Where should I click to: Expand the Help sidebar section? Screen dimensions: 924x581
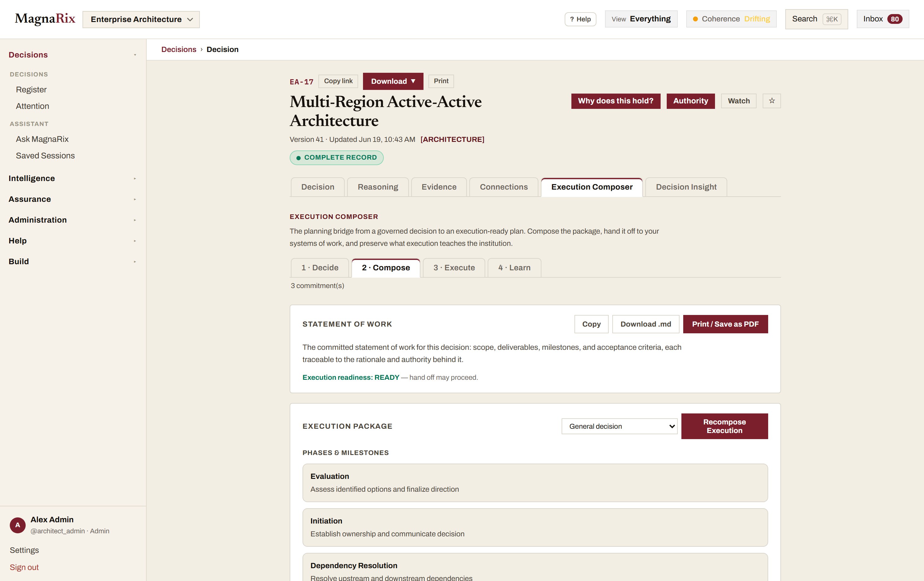[73, 241]
